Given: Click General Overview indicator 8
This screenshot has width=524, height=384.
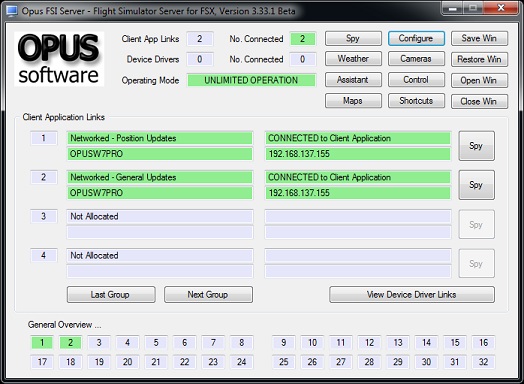Looking at the screenshot, I should pyautogui.click(x=242, y=343).
